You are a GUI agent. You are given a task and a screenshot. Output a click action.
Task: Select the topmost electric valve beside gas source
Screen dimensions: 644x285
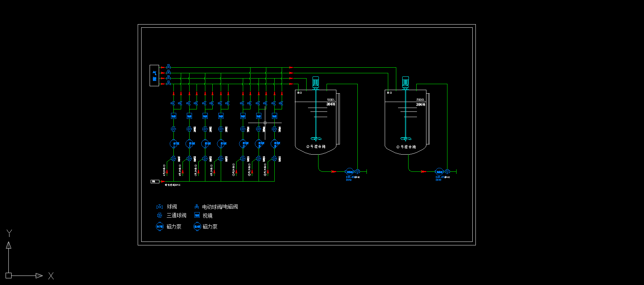pyautogui.click(x=169, y=67)
